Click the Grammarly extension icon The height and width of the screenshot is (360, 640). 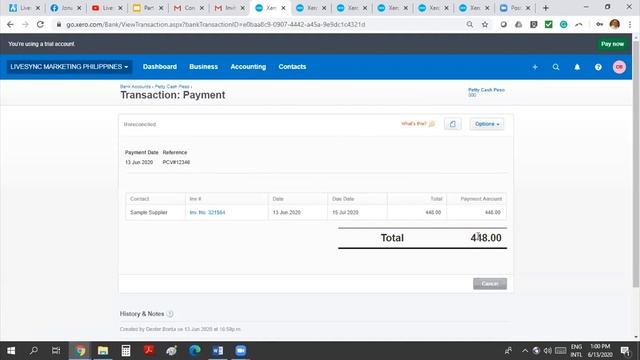click(564, 24)
